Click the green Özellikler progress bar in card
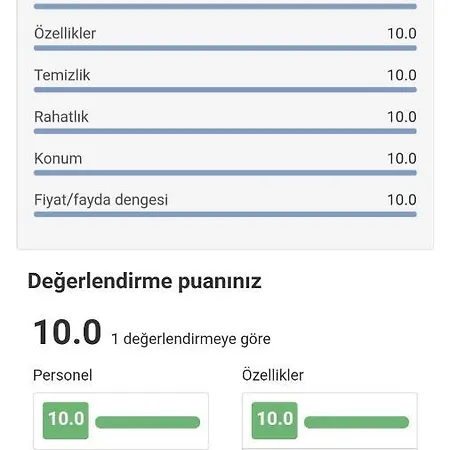 356,422
